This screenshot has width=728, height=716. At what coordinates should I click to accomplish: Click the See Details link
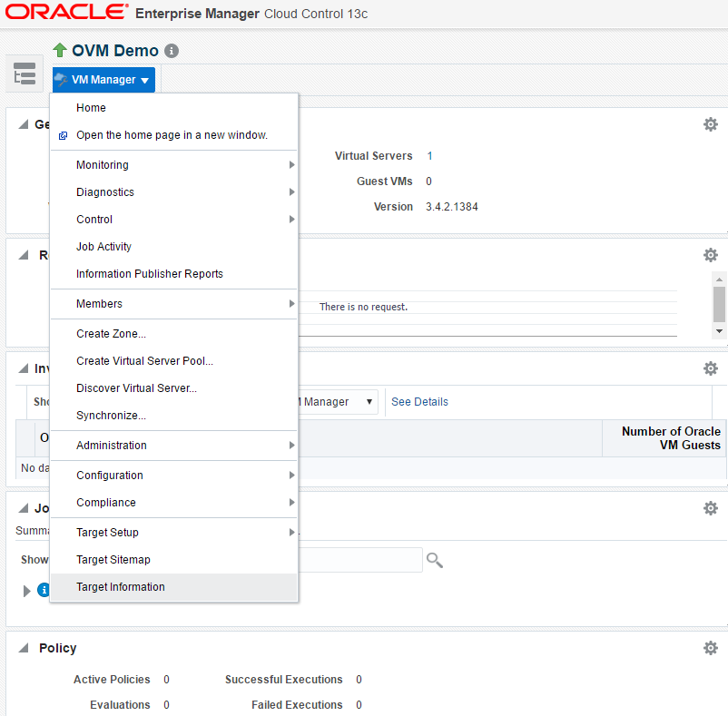419,402
